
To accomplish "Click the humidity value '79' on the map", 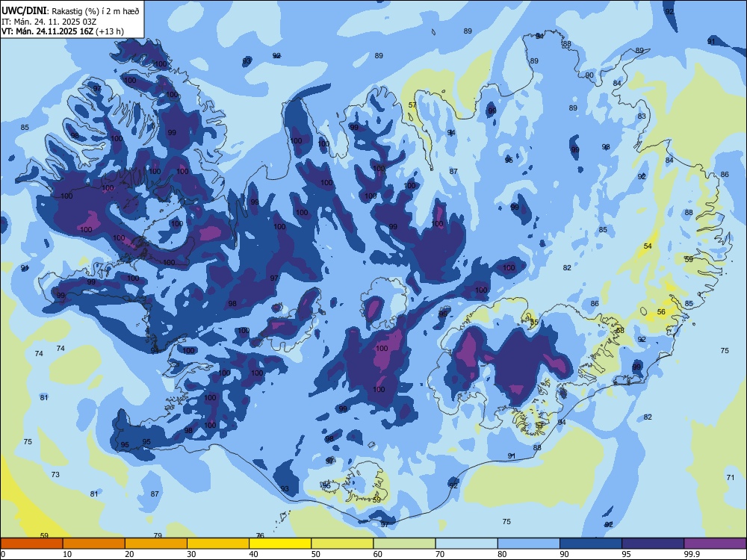I will [158, 535].
